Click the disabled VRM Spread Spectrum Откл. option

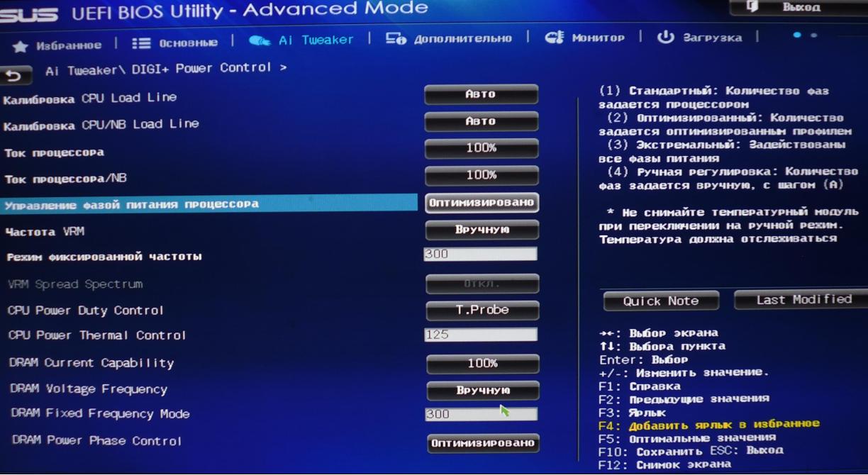[x=482, y=284]
